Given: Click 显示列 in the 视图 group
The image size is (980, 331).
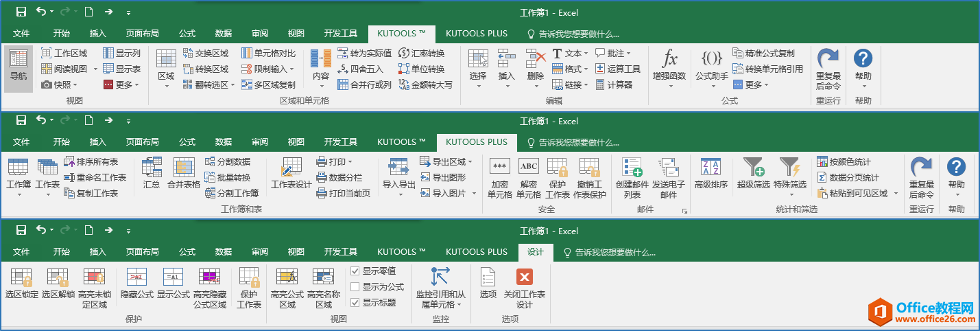Looking at the screenshot, I should [x=121, y=53].
